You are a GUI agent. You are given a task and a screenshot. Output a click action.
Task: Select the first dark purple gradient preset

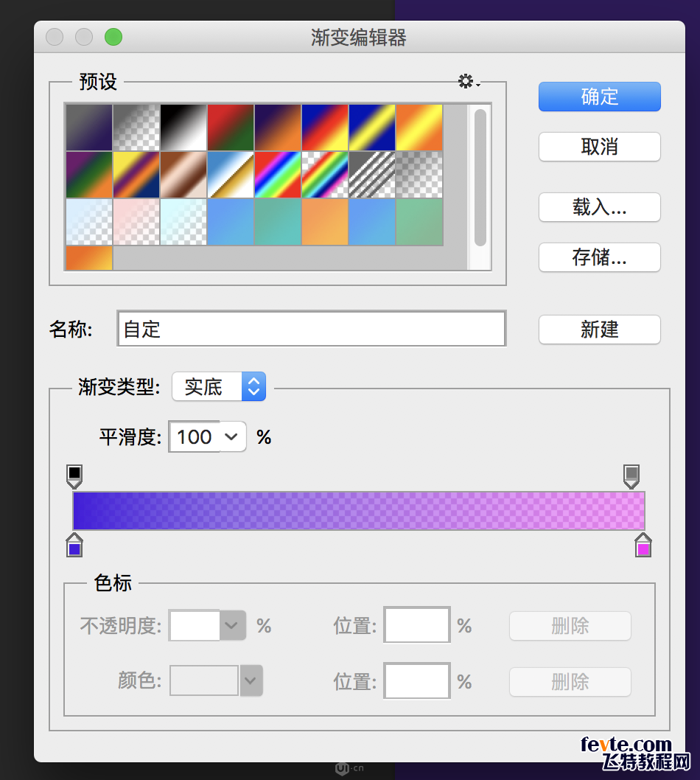89,128
